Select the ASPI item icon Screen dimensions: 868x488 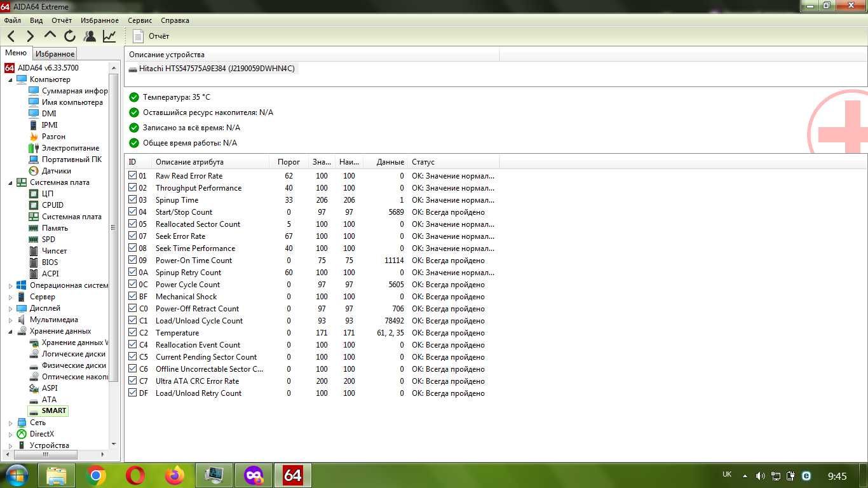click(x=34, y=388)
